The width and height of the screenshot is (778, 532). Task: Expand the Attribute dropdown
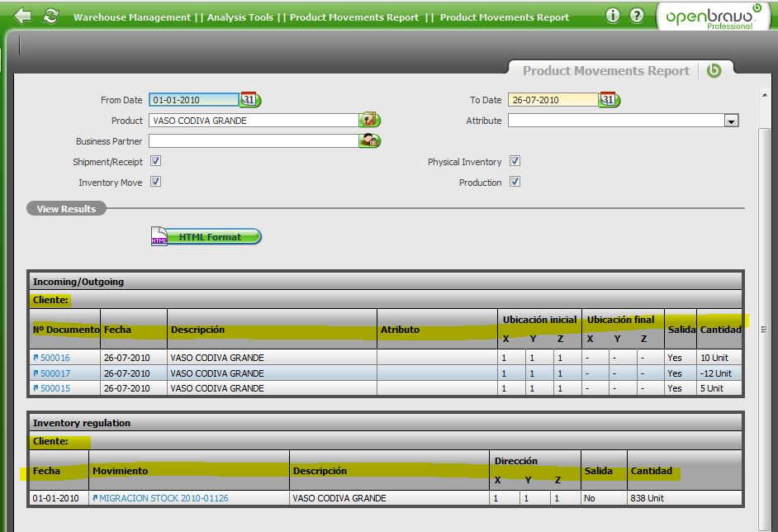tap(731, 121)
